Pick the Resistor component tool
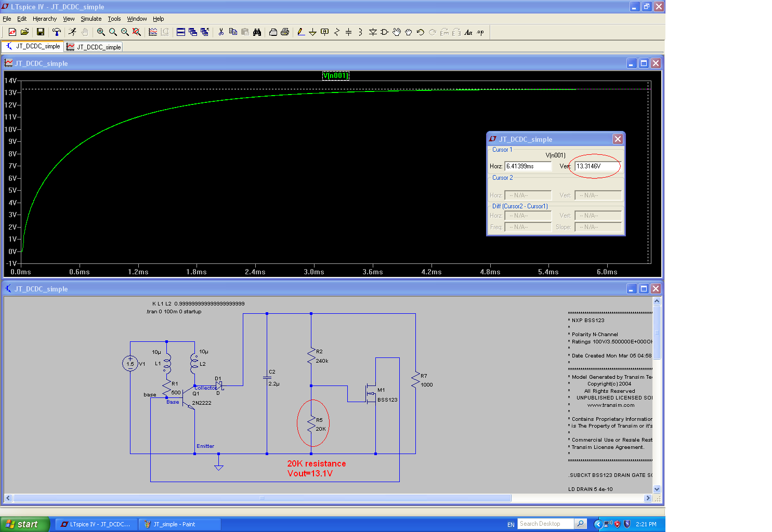 pos(336,32)
